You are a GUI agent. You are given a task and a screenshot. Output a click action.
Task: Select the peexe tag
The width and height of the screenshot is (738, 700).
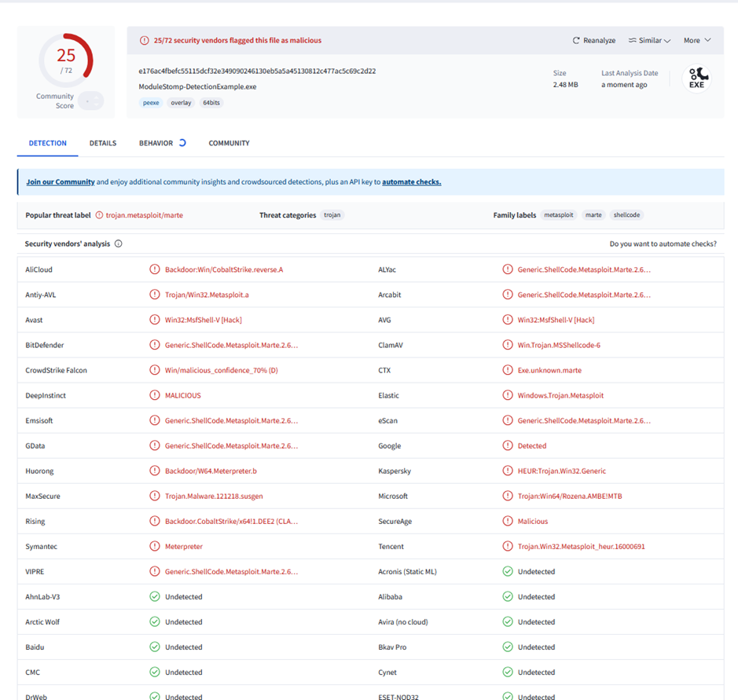click(151, 103)
